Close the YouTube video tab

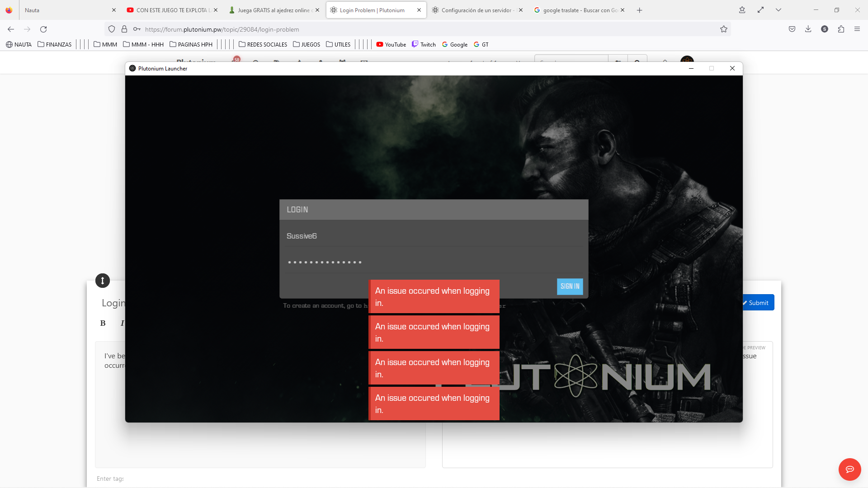(x=216, y=10)
